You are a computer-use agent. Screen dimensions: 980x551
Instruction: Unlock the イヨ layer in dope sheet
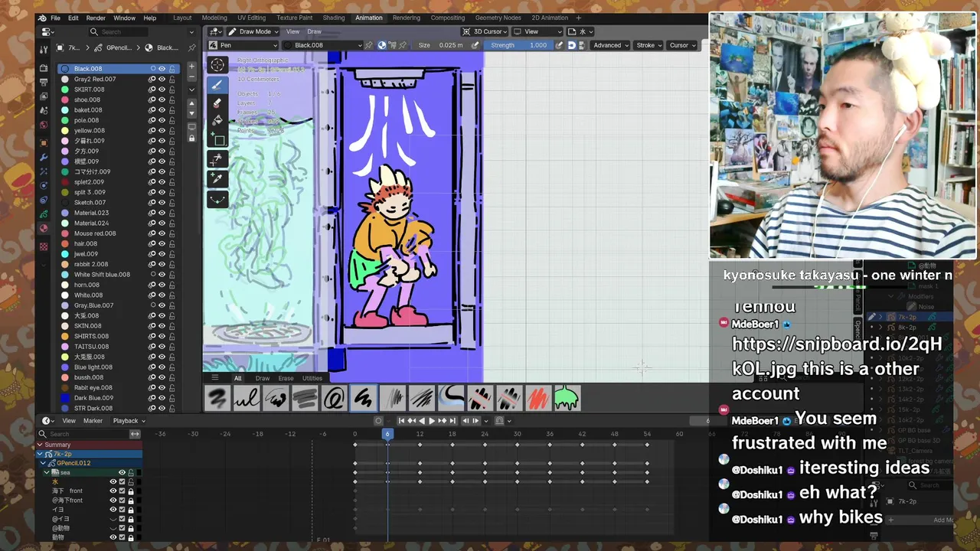point(130,509)
